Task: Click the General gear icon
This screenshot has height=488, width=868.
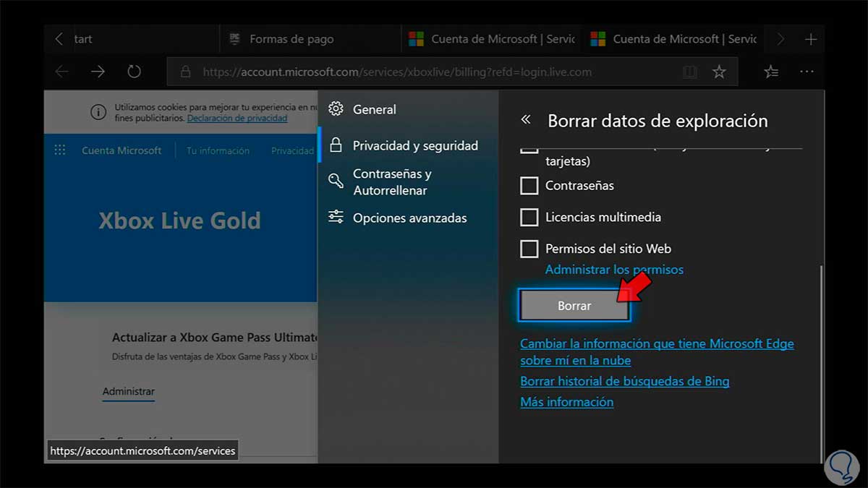Action: (336, 109)
